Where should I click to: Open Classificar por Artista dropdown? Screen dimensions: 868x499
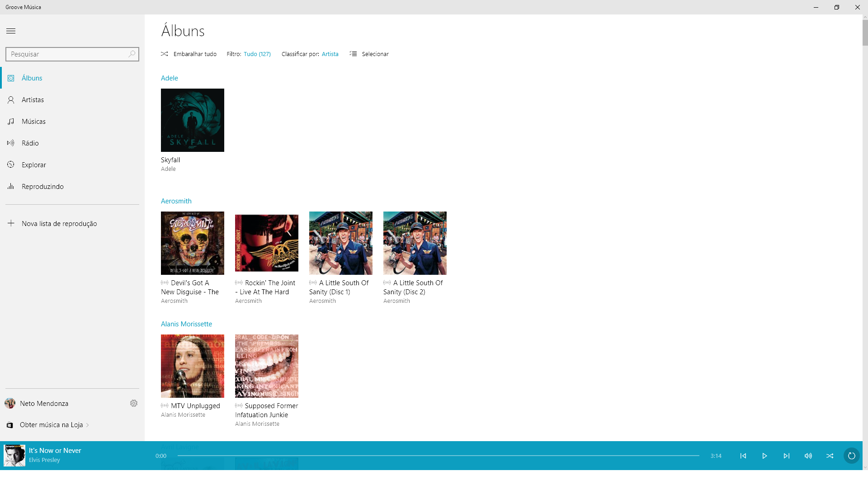tap(330, 54)
